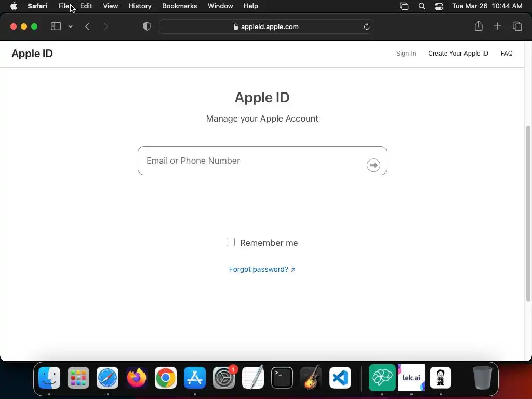The height and width of the screenshot is (399, 532).
Task: Check the Remember me checkbox
Action: pos(230,242)
